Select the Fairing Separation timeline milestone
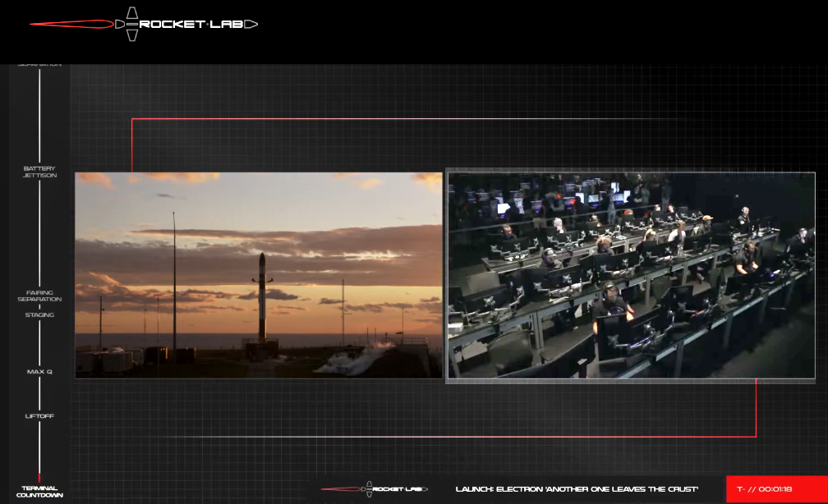 coord(39,296)
